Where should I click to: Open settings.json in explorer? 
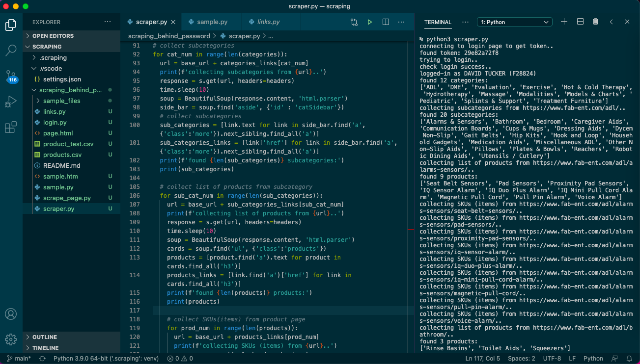pyautogui.click(x=71, y=79)
